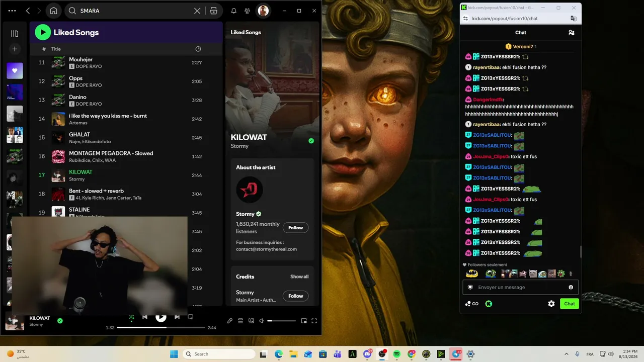Open the Spotify notifications bell

click(233, 11)
